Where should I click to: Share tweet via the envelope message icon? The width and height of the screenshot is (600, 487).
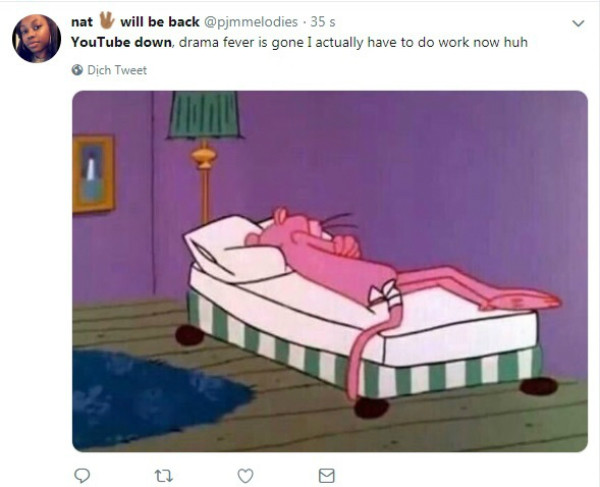[326, 476]
